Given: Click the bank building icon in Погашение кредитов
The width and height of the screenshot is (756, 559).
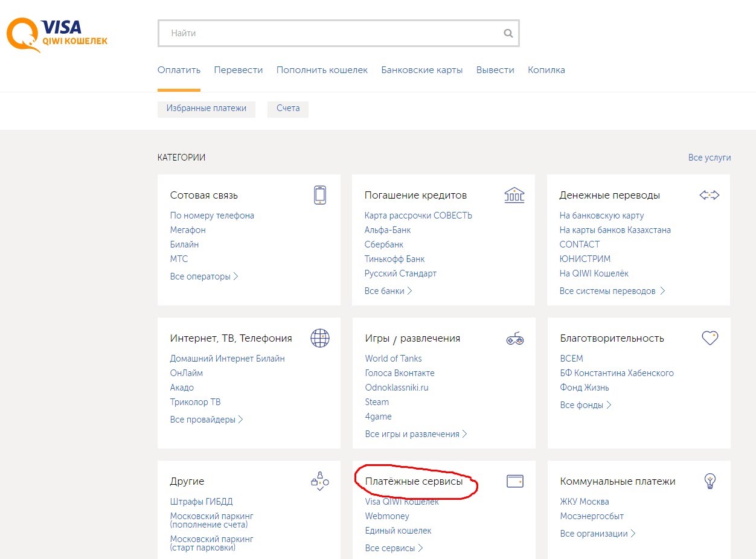Looking at the screenshot, I should coord(514,195).
